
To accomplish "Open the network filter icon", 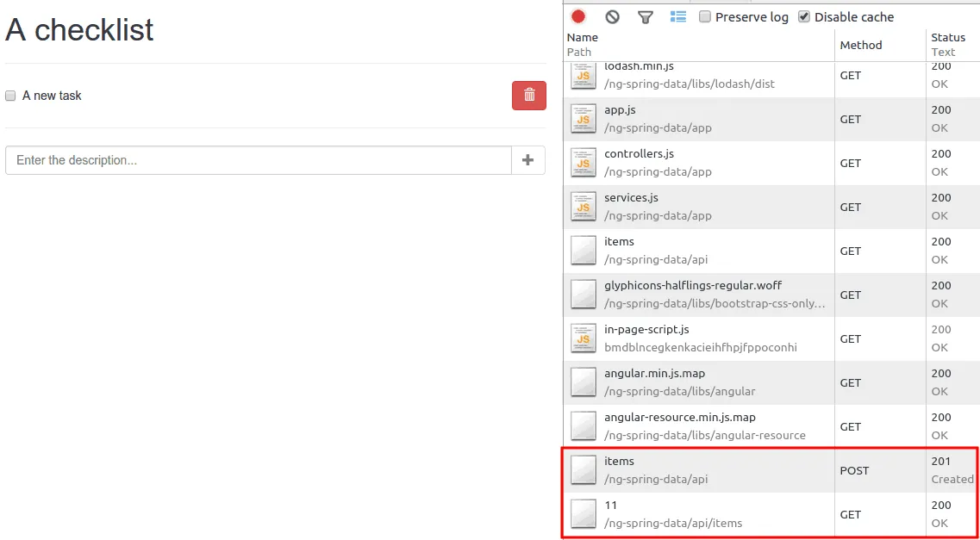I will coord(645,16).
